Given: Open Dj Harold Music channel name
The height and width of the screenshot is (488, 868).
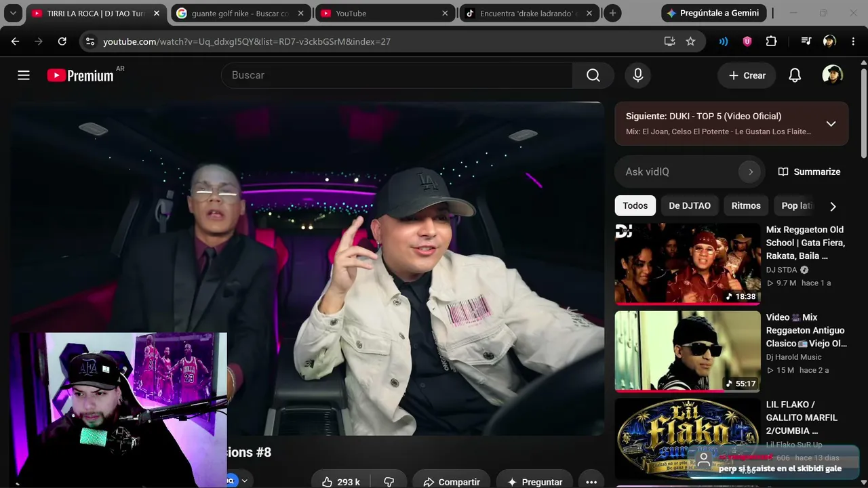Looking at the screenshot, I should point(794,357).
